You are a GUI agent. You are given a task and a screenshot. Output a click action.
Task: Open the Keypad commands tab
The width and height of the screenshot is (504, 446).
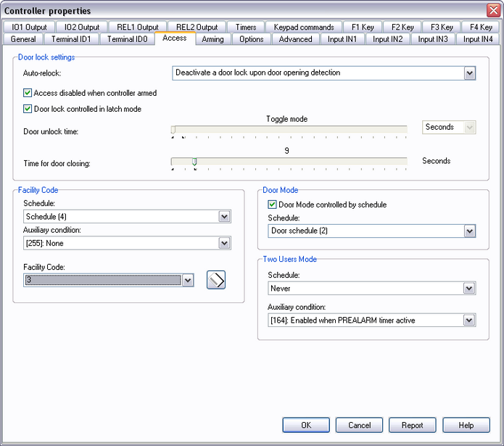[304, 28]
